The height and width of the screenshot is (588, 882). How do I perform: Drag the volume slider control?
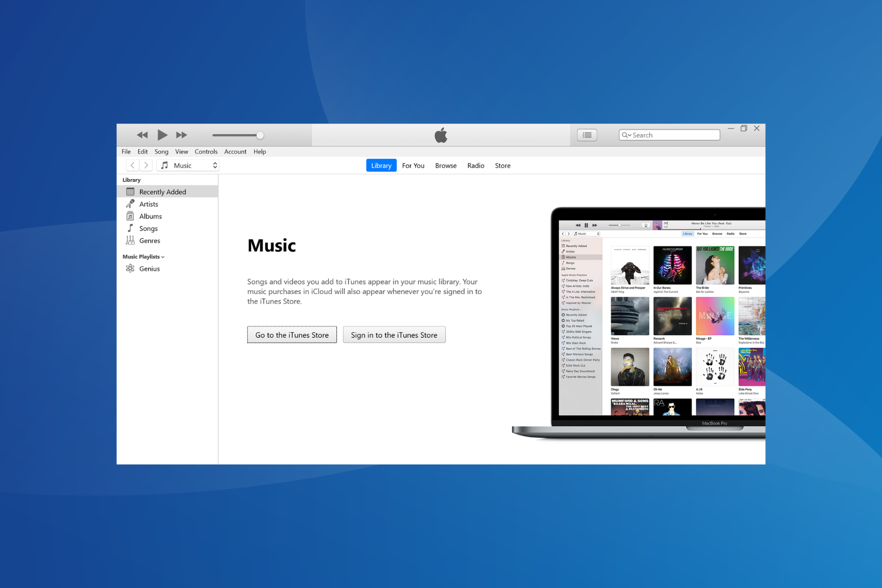click(x=260, y=135)
